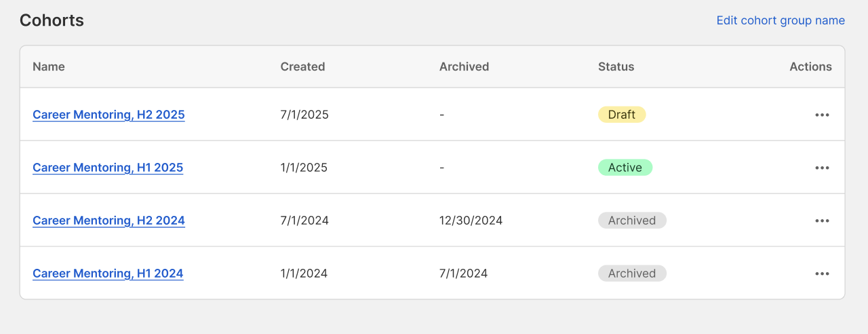
Task: Click the Status column header
Action: pyautogui.click(x=616, y=67)
